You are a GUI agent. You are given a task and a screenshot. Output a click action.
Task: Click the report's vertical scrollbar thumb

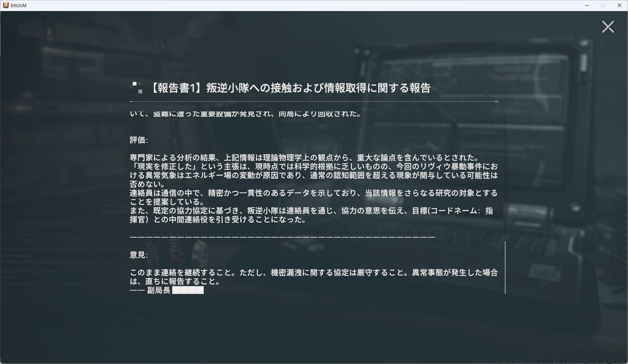[505, 267]
